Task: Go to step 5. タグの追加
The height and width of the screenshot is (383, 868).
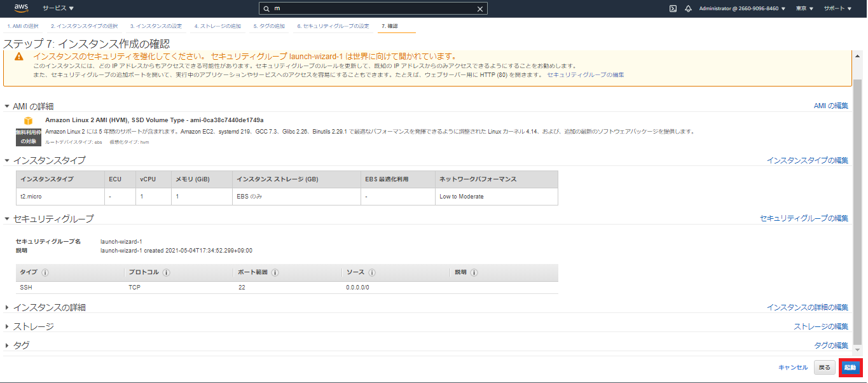Action: (269, 26)
